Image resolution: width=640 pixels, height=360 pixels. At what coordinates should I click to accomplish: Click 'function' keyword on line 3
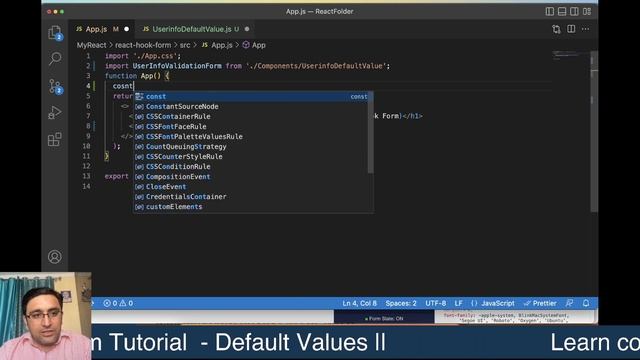pyautogui.click(x=121, y=76)
